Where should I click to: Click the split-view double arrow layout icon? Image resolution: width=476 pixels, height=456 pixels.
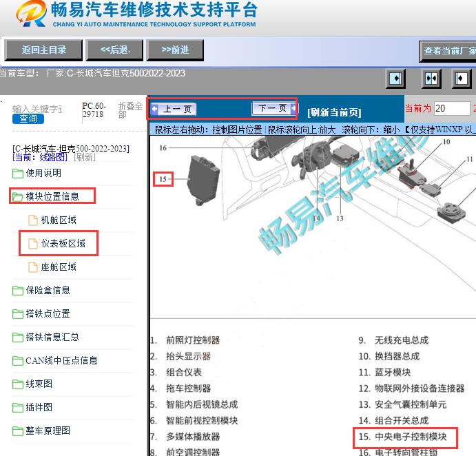431,79
